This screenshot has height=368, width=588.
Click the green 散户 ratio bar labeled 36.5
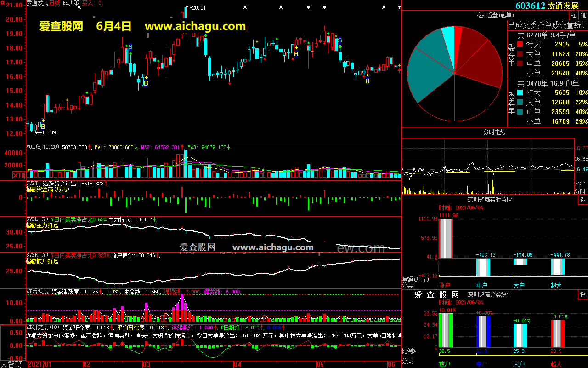[x=446, y=331]
